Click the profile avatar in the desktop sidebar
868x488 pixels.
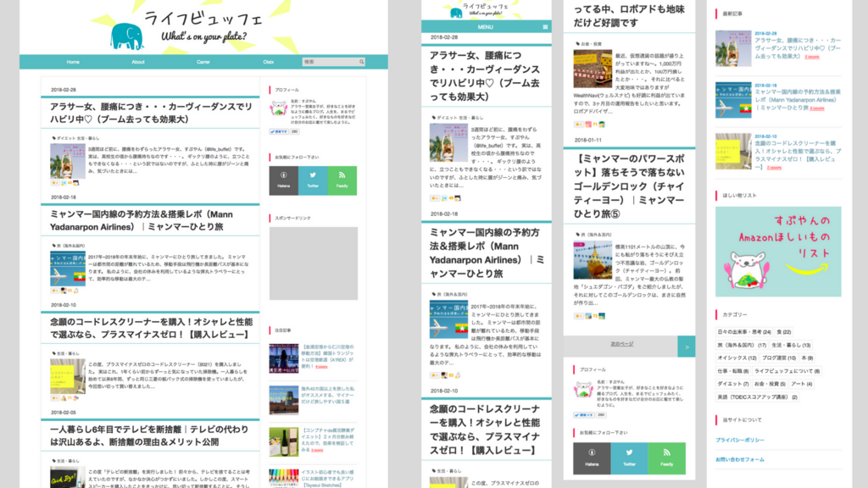pyautogui.click(x=278, y=108)
